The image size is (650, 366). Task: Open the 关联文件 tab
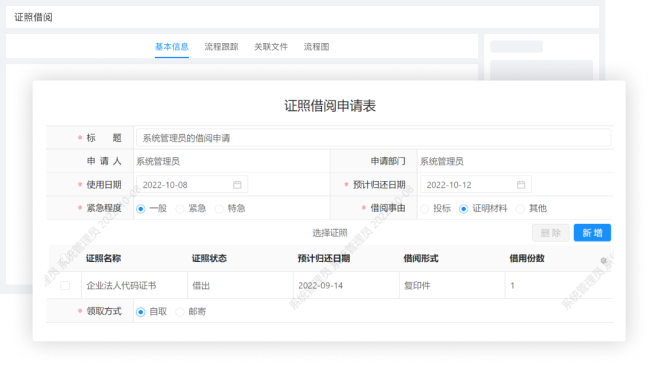click(x=271, y=47)
